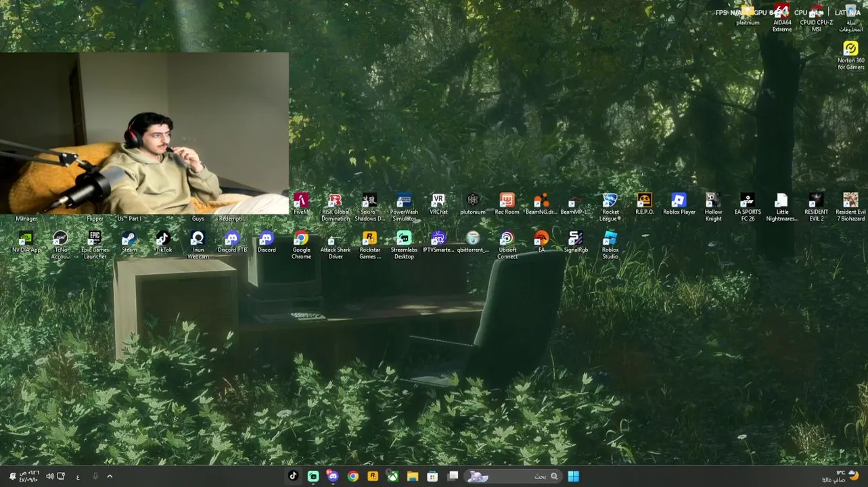Image resolution: width=868 pixels, height=487 pixels.
Task: Open Microsoft Store from the taskbar
Action: pos(432,476)
